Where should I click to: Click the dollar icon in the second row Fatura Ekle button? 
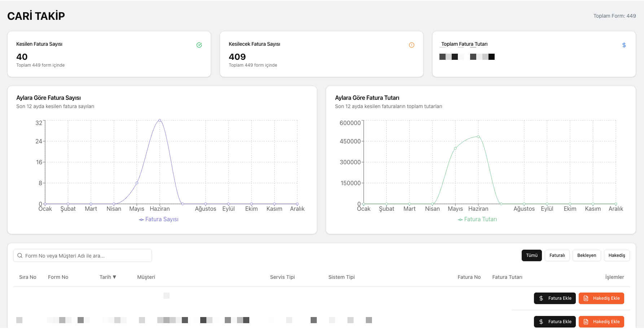[x=541, y=322]
